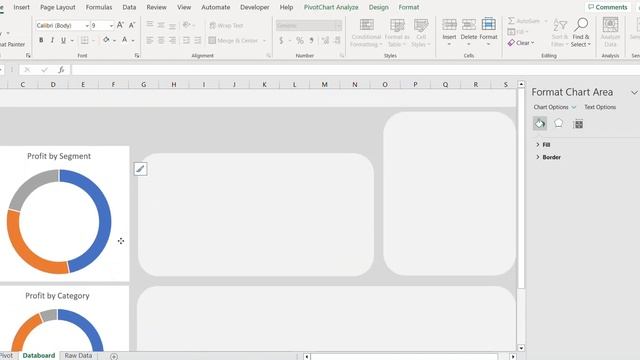Viewport: 640px width, 360px height.
Task: Click the Wrap Text button
Action: pos(226,25)
